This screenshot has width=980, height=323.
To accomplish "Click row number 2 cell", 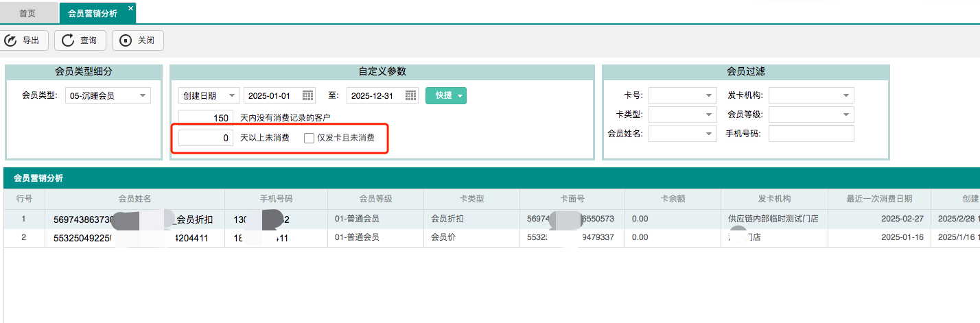I will point(24,238).
